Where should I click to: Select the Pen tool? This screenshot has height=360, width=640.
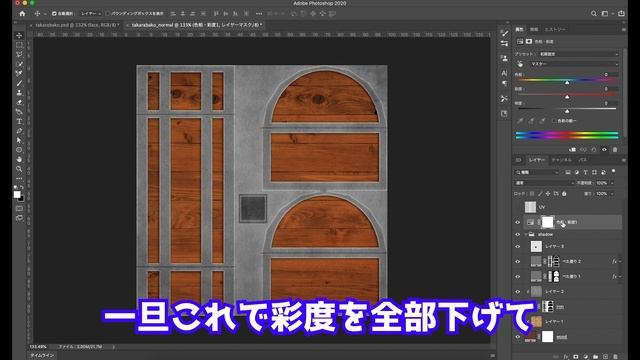coord(19,131)
